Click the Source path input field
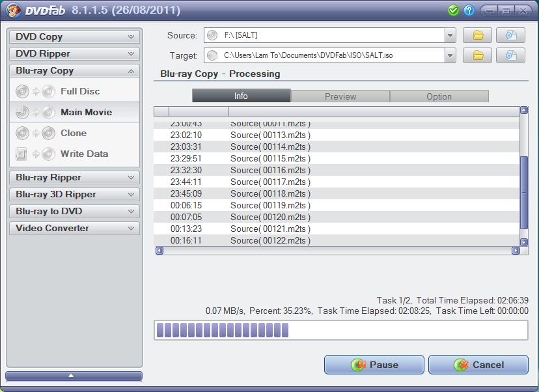Image resolution: width=539 pixels, height=392 pixels. pyautogui.click(x=324, y=35)
